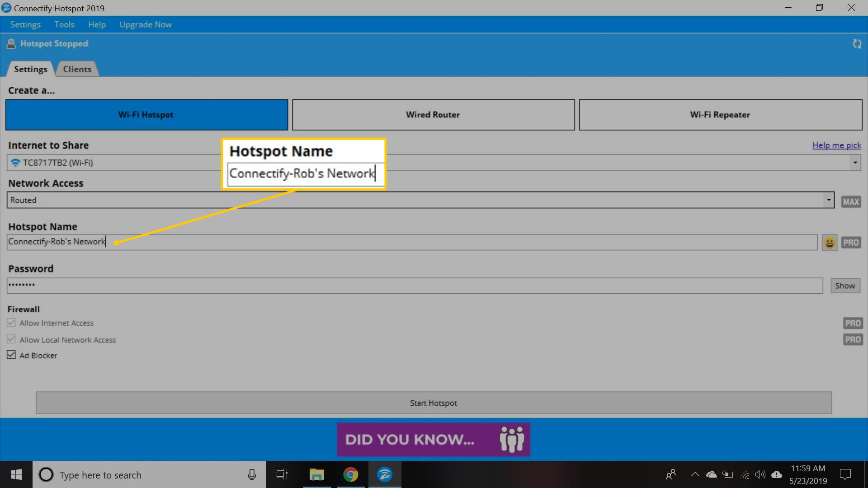The height and width of the screenshot is (488, 868).
Task: Select the Wired Router mode button
Action: click(433, 115)
